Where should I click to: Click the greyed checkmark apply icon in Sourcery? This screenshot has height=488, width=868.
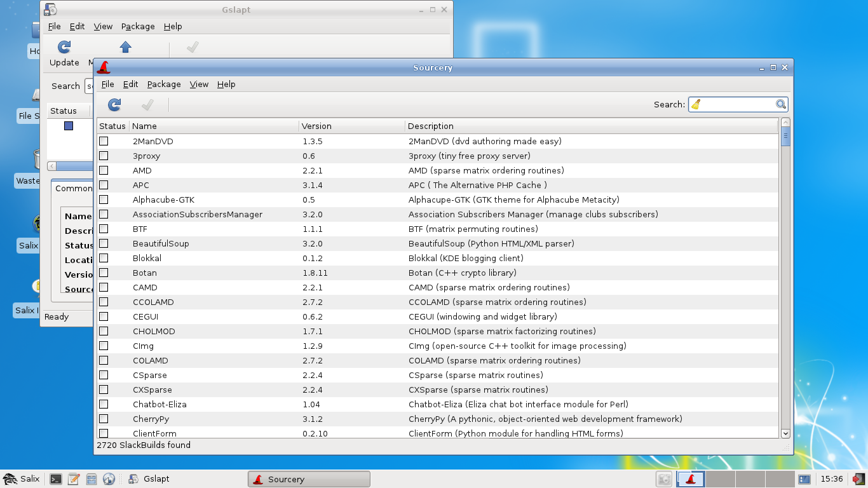(x=147, y=105)
